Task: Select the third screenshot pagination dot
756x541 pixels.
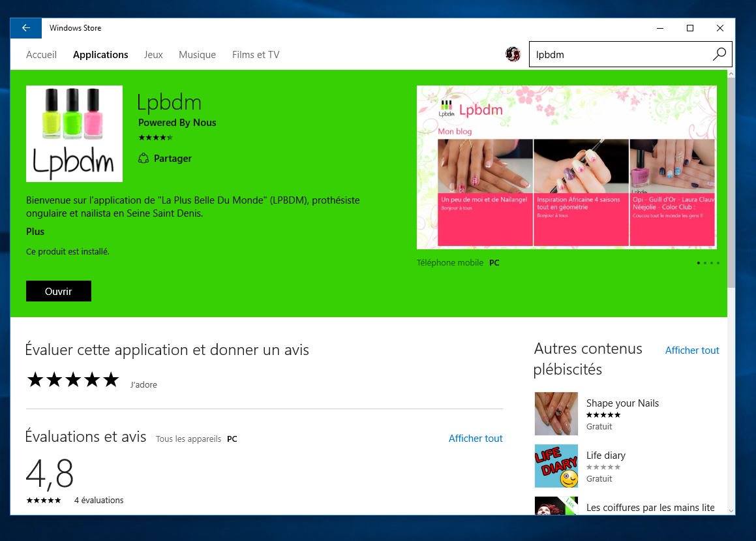Action: (712, 263)
